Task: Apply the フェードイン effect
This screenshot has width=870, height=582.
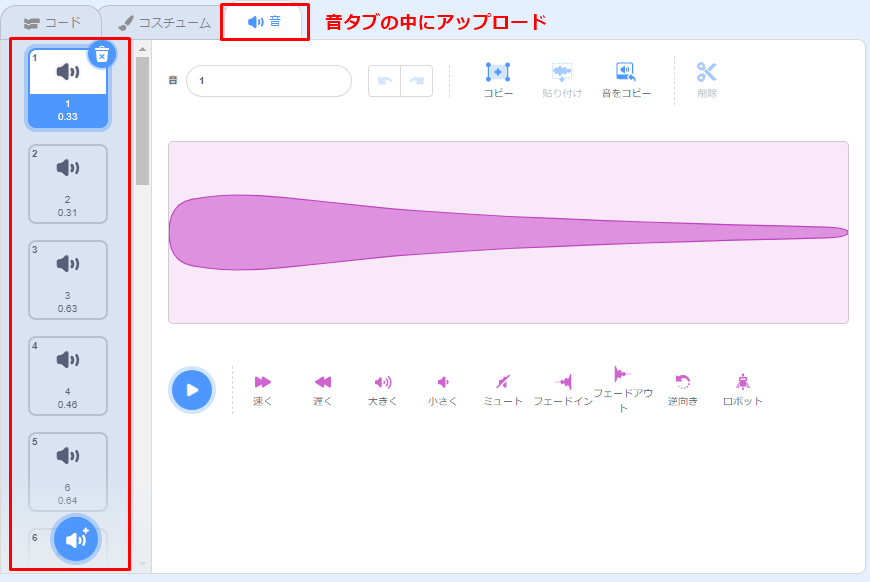Action: (x=563, y=391)
